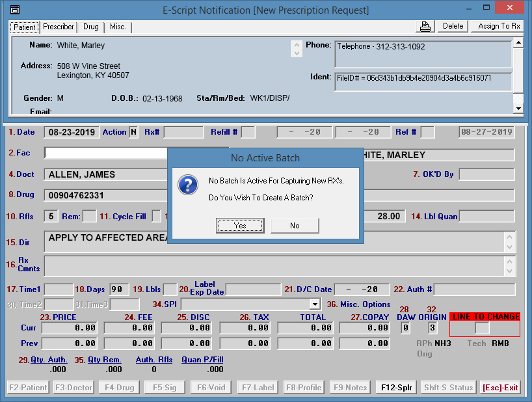Viewport: 532px width, 402px height.
Task: Select the Misc. tab
Action: point(118,27)
